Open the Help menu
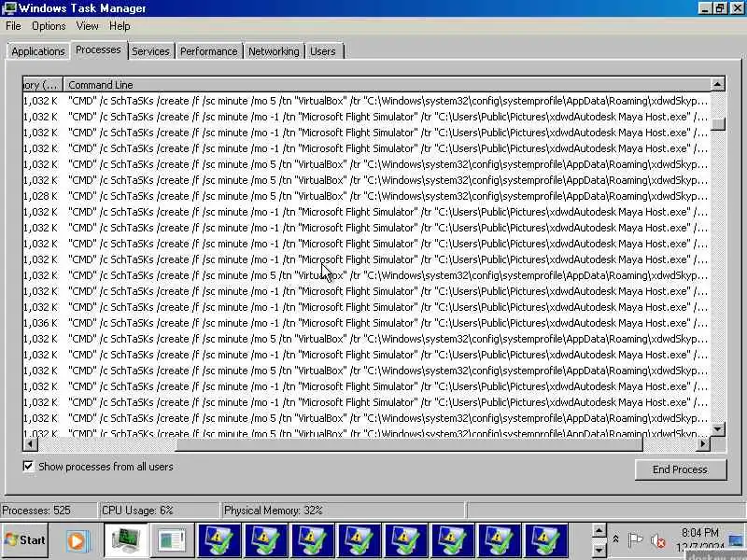 120,26
